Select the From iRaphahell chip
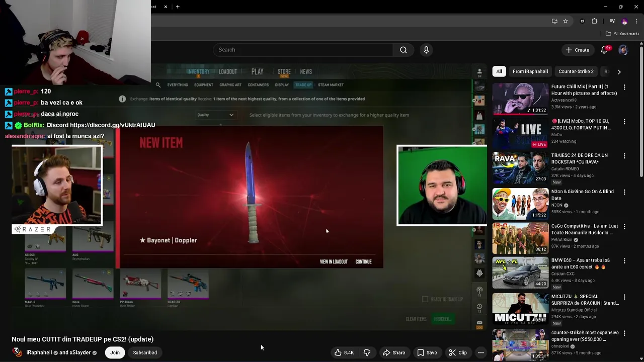The height and width of the screenshot is (362, 644). click(530, 71)
